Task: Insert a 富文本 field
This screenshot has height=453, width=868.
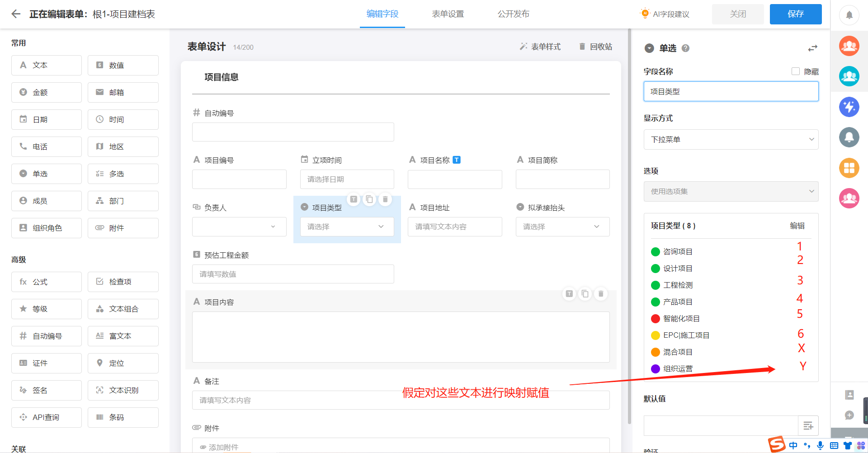Action: pos(123,336)
